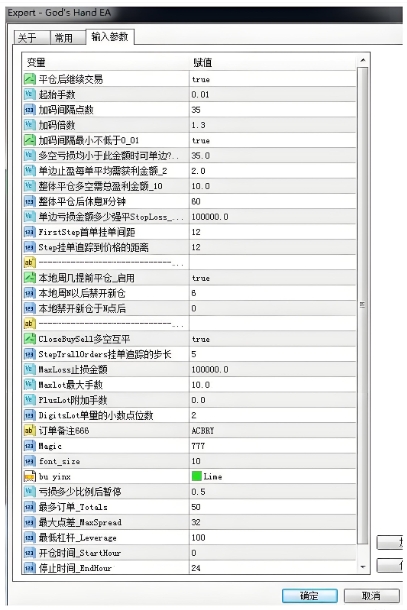This screenshot has height=610, width=407.
Task: Open the 常用 tab
Action: click(67, 38)
